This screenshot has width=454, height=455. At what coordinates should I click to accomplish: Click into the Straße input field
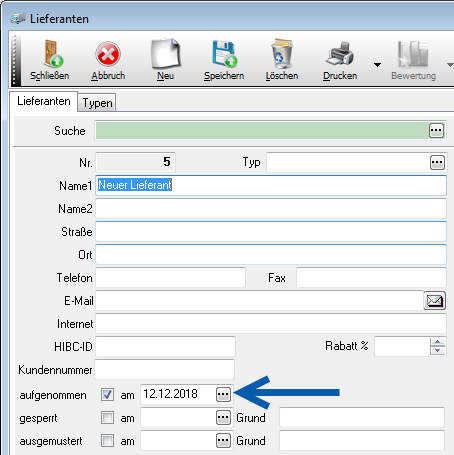tap(271, 232)
